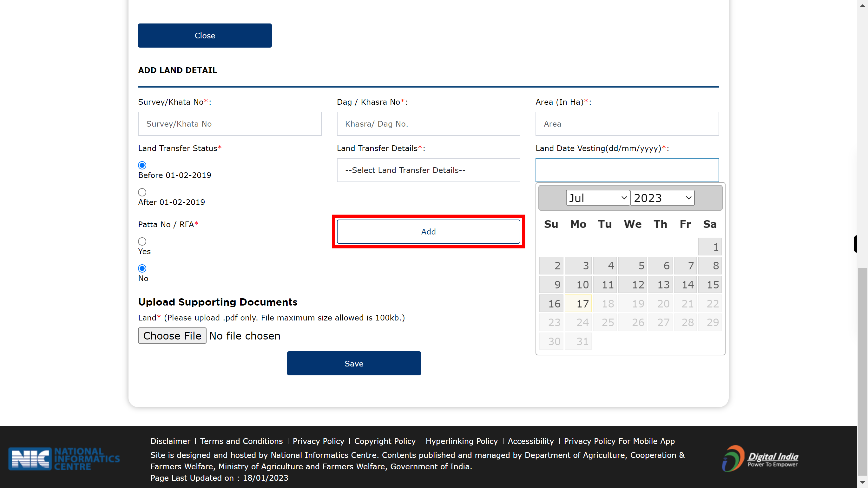The image size is (868, 488).
Task: Toggle Yes for Patta No / RFA
Action: [142, 241]
